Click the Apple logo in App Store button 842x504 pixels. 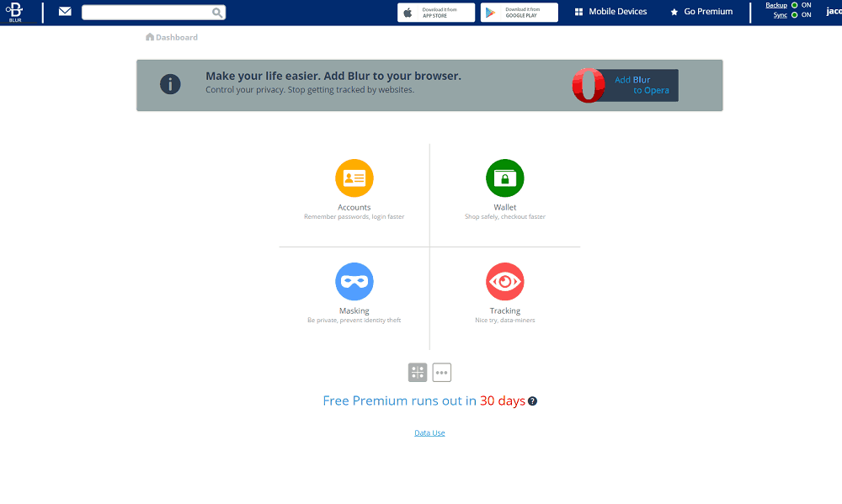coord(408,13)
